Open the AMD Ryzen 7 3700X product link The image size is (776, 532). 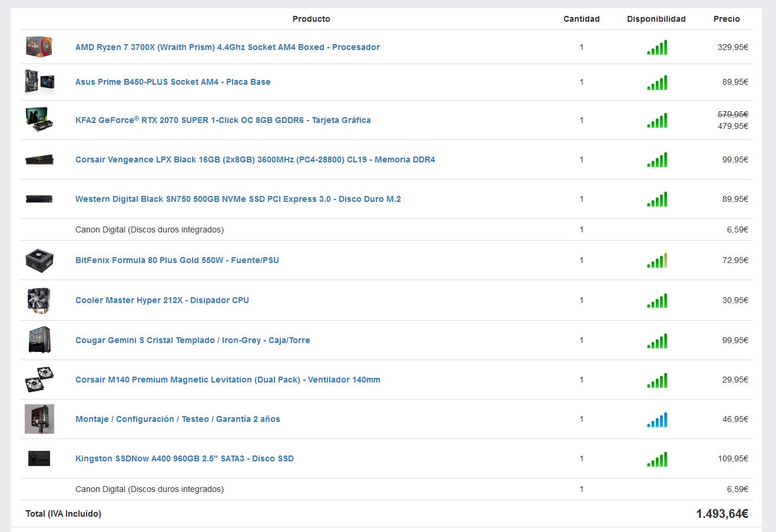(227, 47)
